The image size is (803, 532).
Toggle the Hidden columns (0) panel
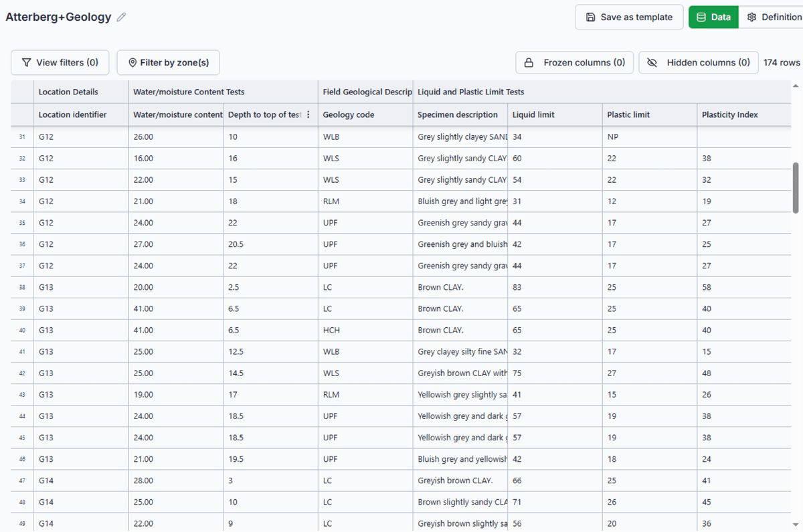click(699, 62)
